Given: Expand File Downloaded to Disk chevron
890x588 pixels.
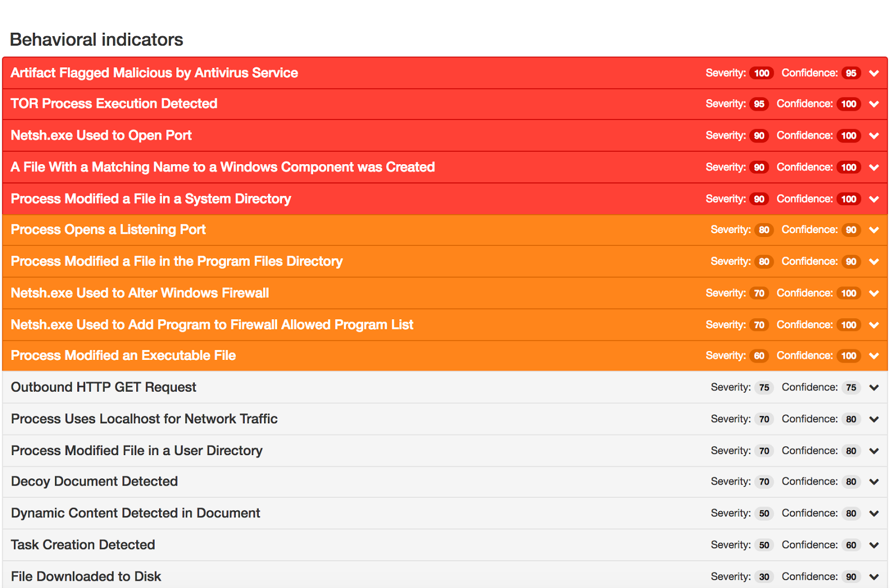Looking at the screenshot, I should tap(874, 577).
